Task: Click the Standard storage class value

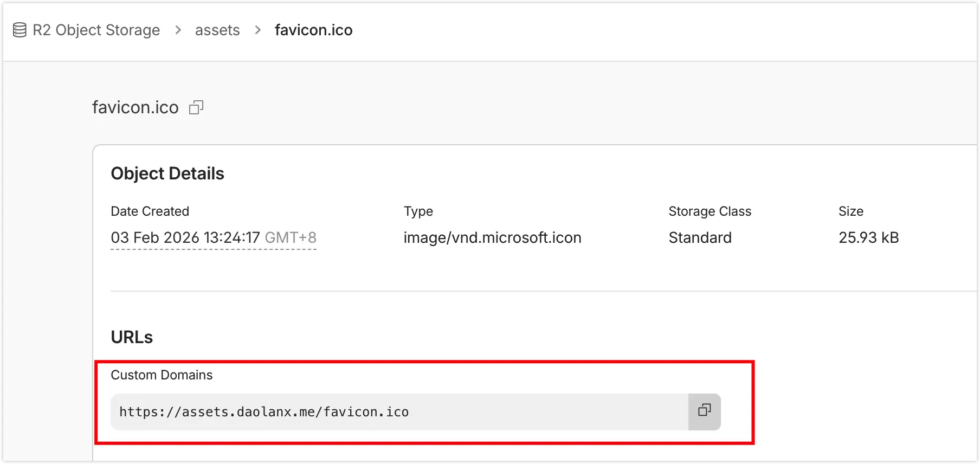Action: pos(700,238)
